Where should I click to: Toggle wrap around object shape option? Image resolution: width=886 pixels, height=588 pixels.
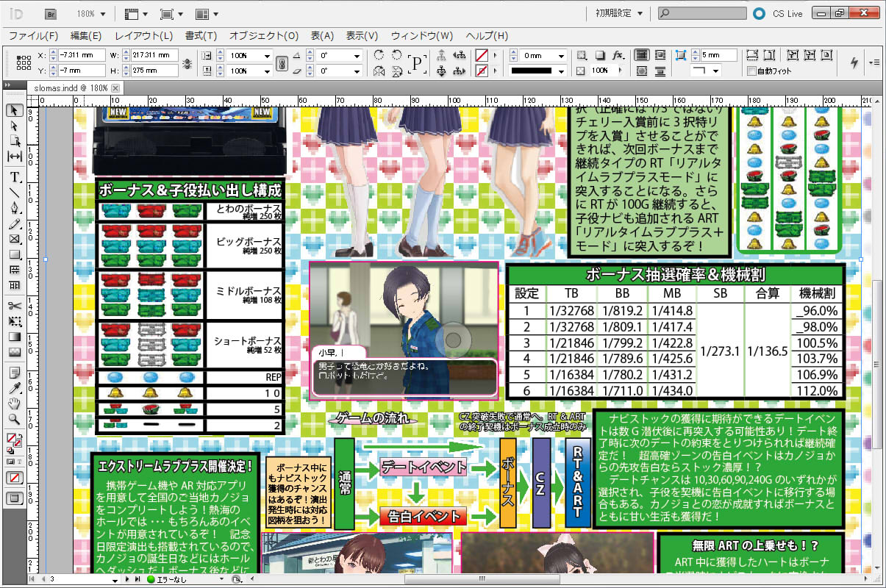click(x=642, y=71)
